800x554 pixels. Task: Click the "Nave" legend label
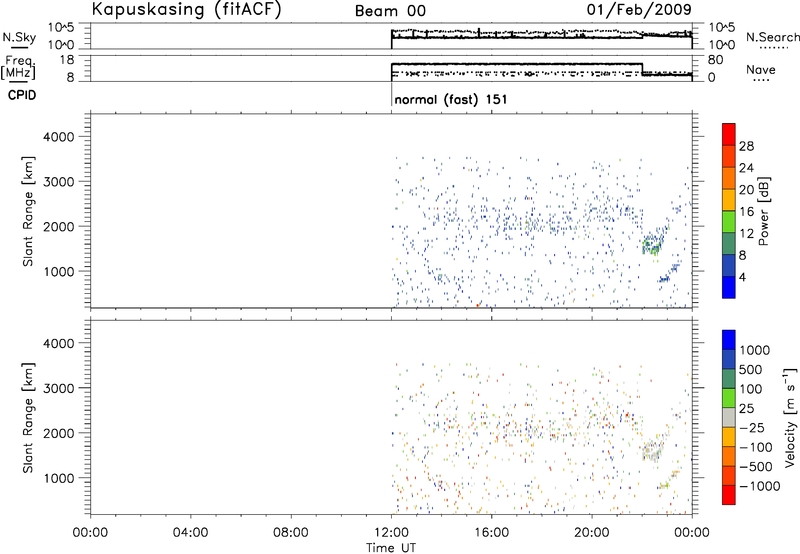[761, 69]
